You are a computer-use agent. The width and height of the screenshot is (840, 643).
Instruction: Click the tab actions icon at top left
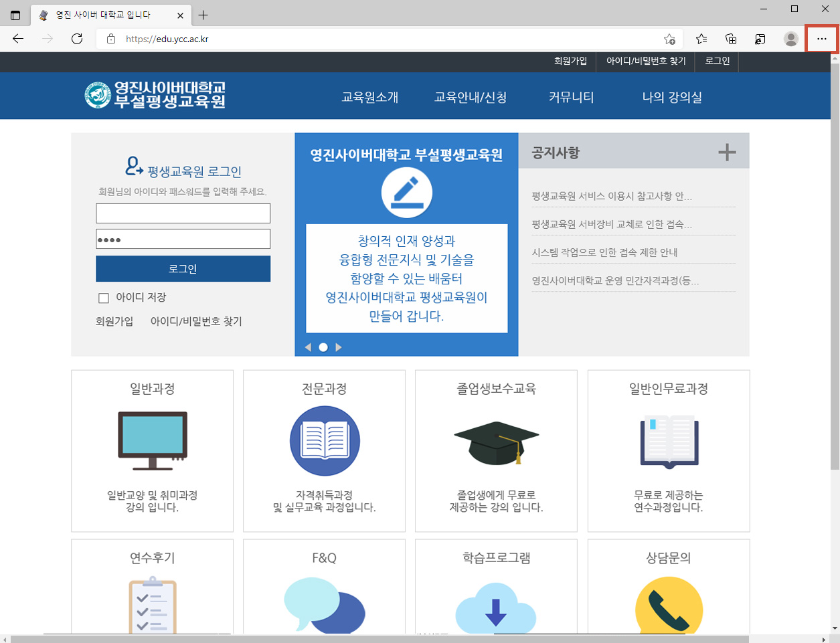[15, 15]
